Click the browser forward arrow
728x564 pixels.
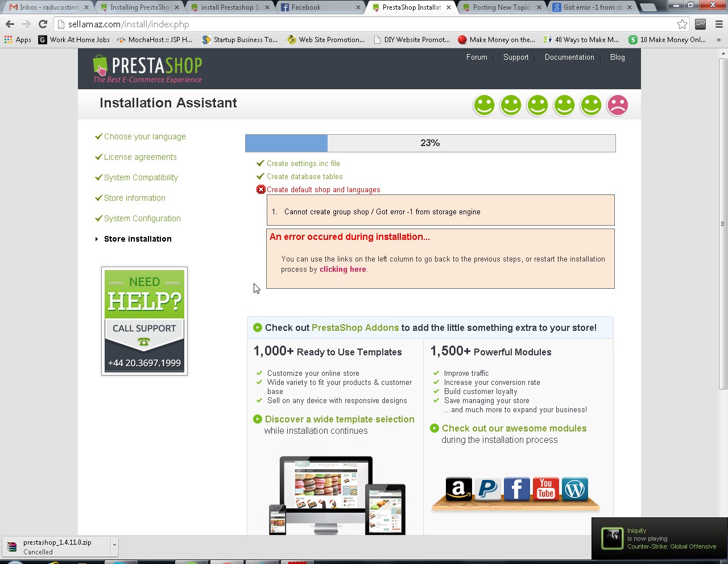[x=26, y=24]
